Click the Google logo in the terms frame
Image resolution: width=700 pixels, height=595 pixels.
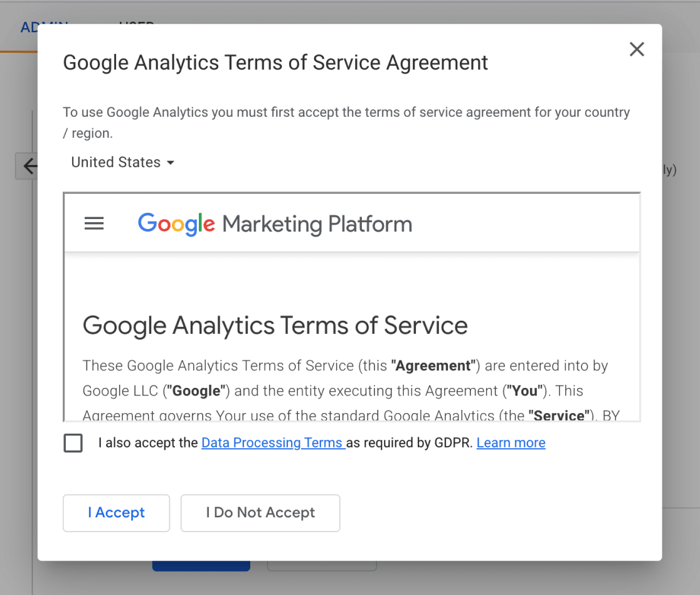[176, 224]
